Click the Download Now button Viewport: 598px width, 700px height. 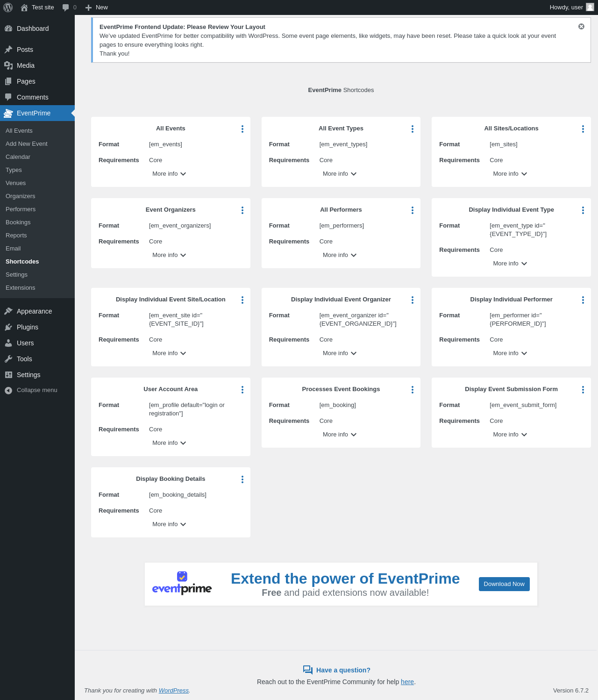tap(504, 584)
